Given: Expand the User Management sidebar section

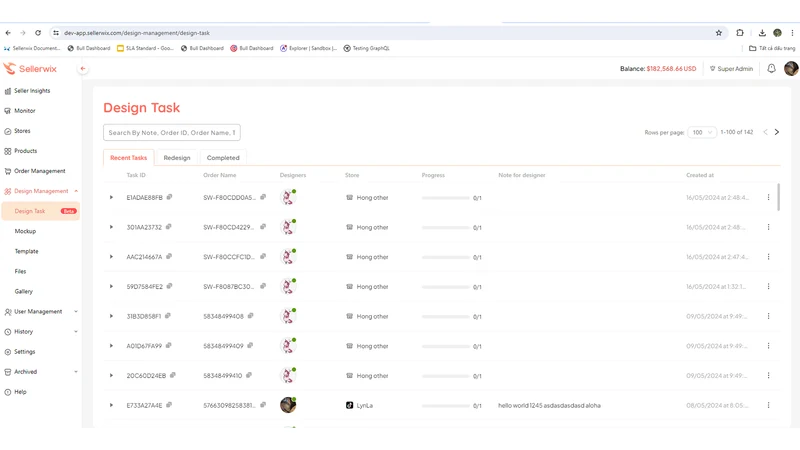Looking at the screenshot, I should point(41,311).
